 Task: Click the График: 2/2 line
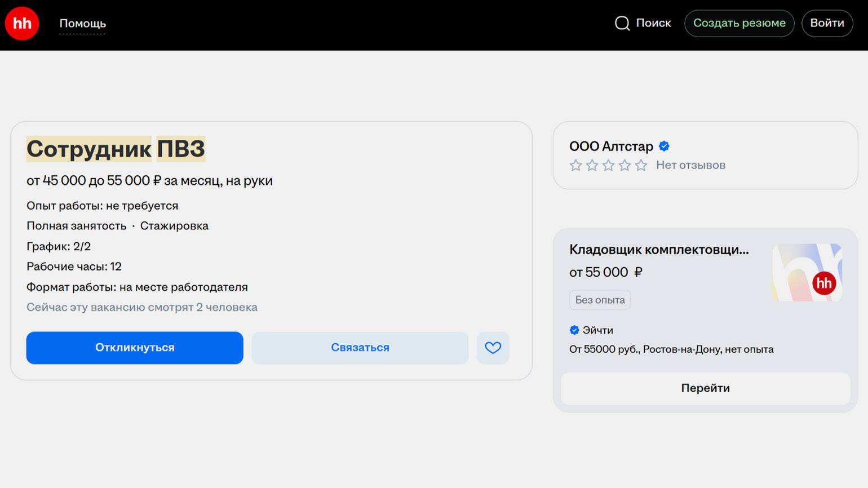(x=59, y=246)
